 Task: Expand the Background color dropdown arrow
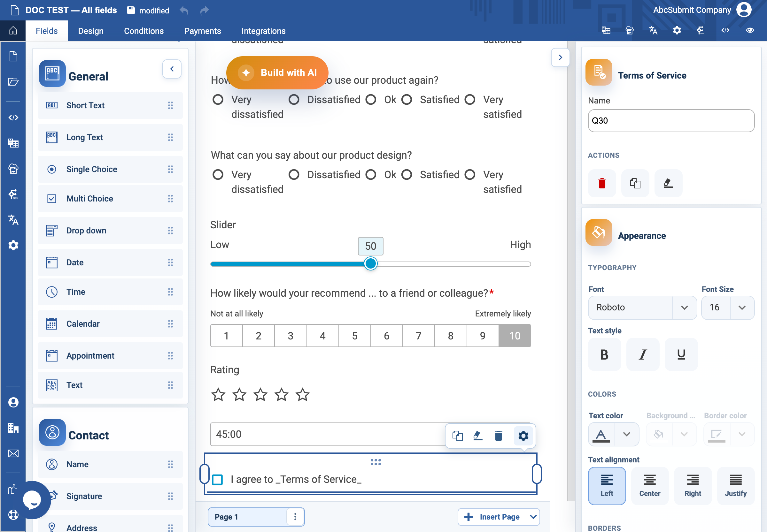pos(684,434)
